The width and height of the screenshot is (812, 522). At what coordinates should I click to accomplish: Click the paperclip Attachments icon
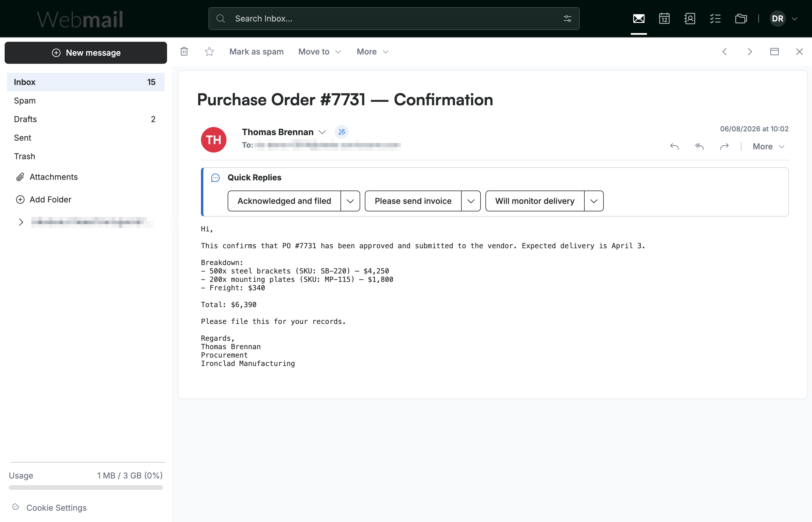pos(20,177)
